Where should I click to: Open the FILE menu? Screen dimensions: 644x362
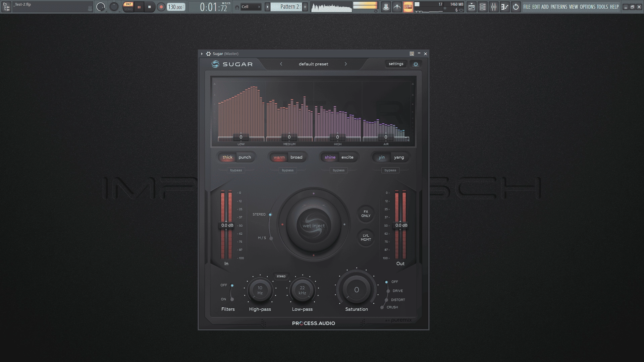(527, 7)
